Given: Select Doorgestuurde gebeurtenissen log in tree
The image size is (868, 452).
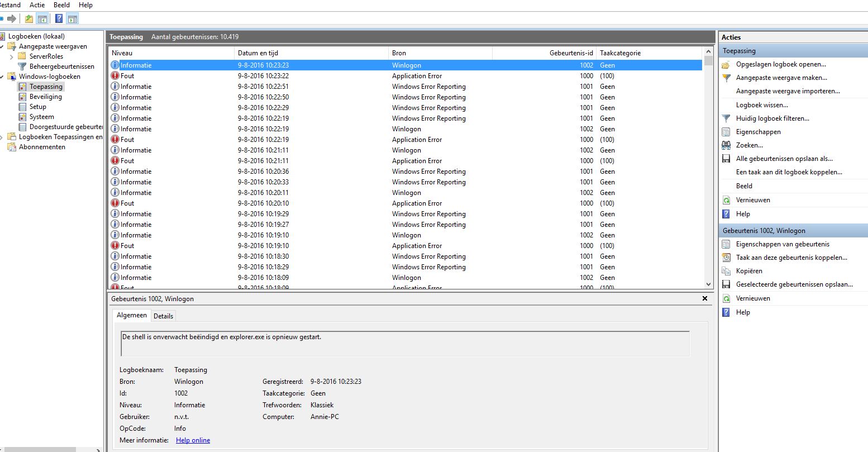Looking at the screenshot, I should point(66,127).
